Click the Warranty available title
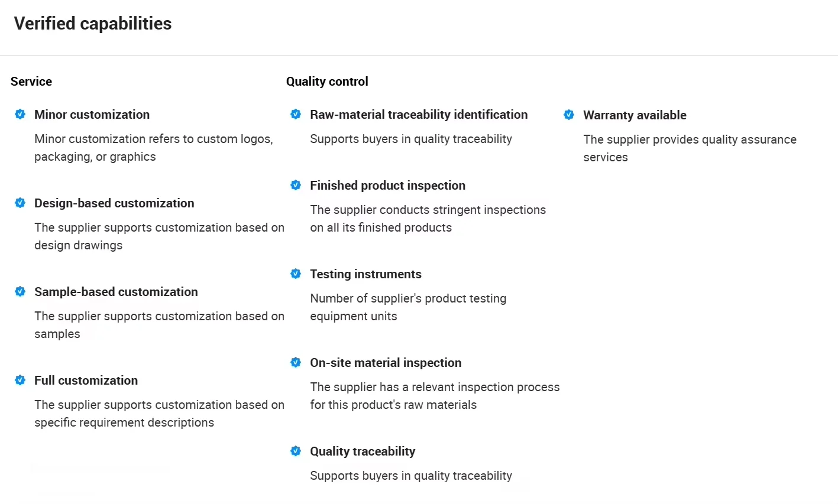 click(x=635, y=115)
